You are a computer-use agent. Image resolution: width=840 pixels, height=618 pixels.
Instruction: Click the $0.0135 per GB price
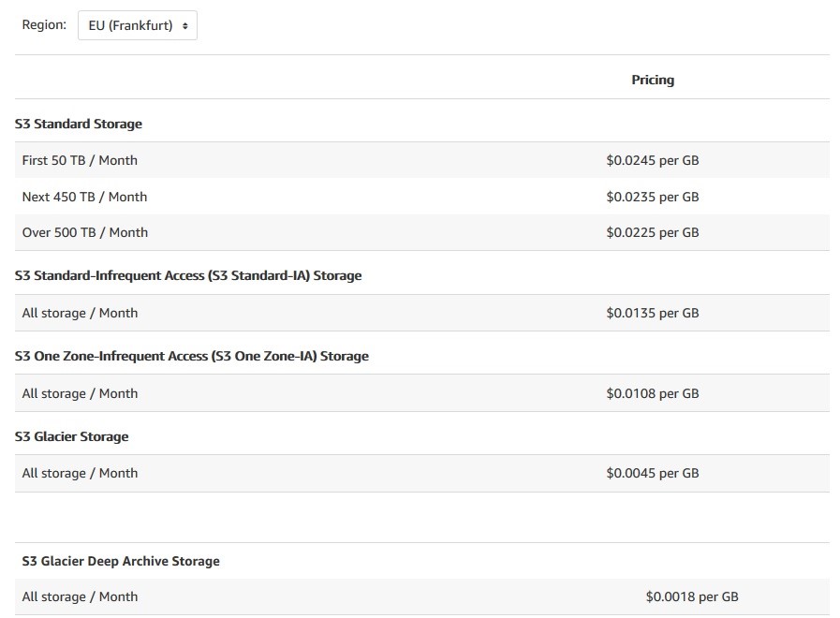tap(653, 313)
